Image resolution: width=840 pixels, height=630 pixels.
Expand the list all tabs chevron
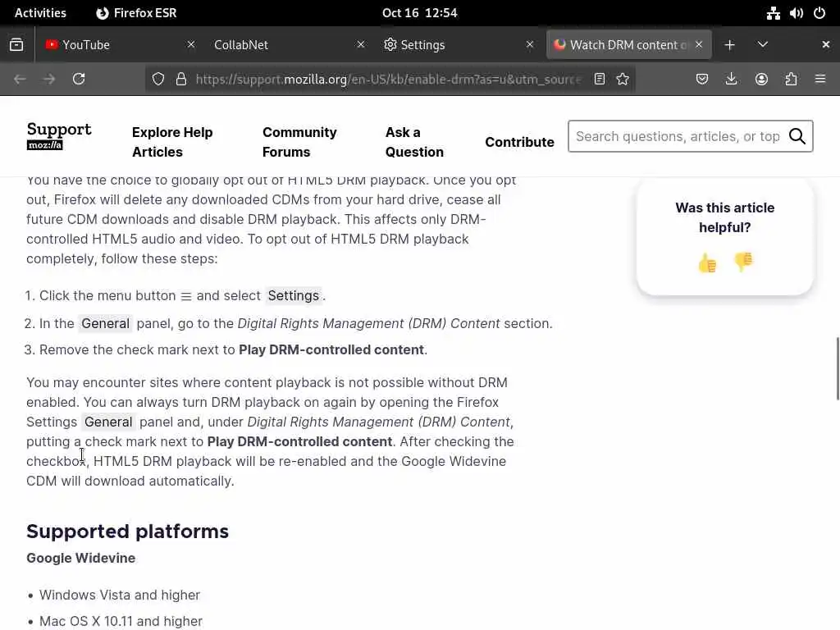tap(763, 44)
